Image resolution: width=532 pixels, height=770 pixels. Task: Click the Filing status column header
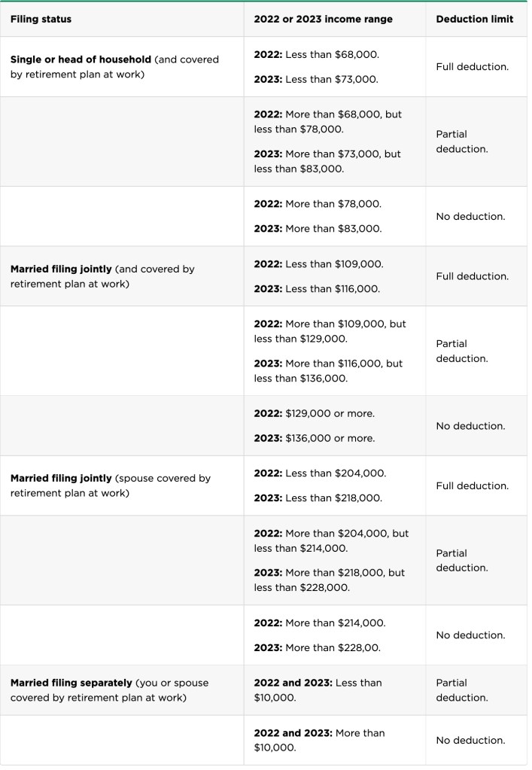pyautogui.click(x=41, y=19)
